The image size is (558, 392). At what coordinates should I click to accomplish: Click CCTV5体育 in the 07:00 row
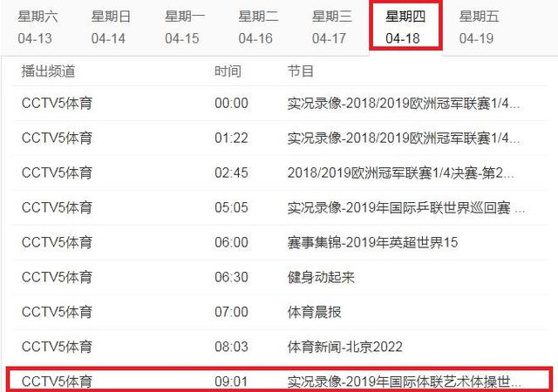(x=57, y=312)
